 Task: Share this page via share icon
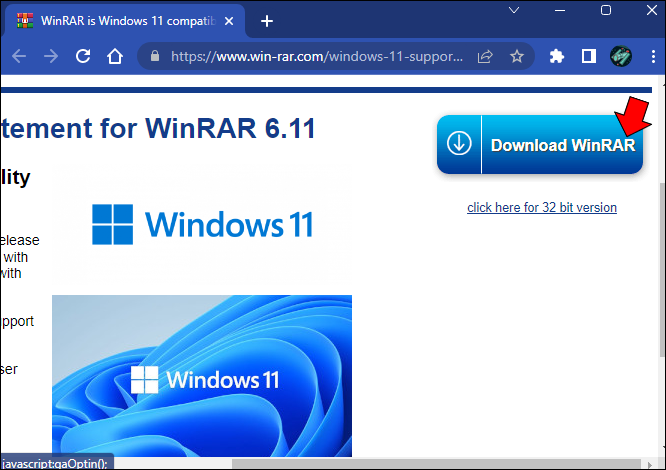coord(485,56)
